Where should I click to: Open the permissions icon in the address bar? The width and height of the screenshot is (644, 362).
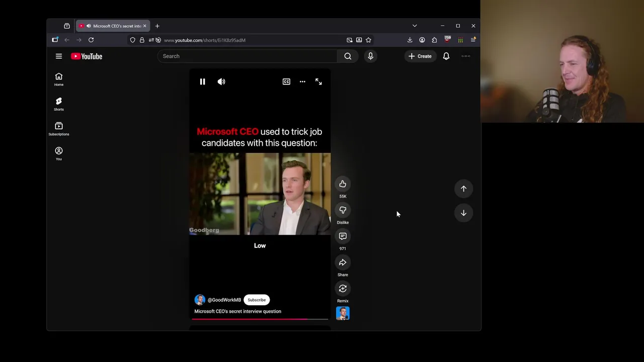pos(151,40)
